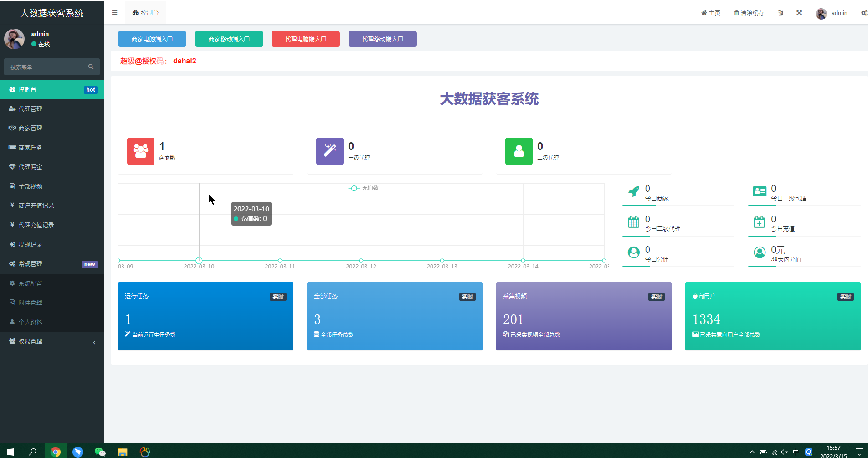
Task: Toggle sidebar with the hamburger menu icon
Action: 114,13
